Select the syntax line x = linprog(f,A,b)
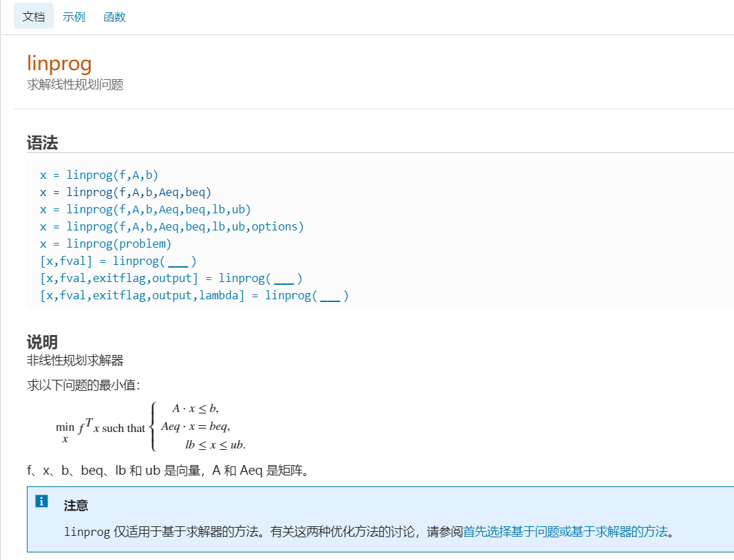The image size is (734, 560). pos(98,175)
